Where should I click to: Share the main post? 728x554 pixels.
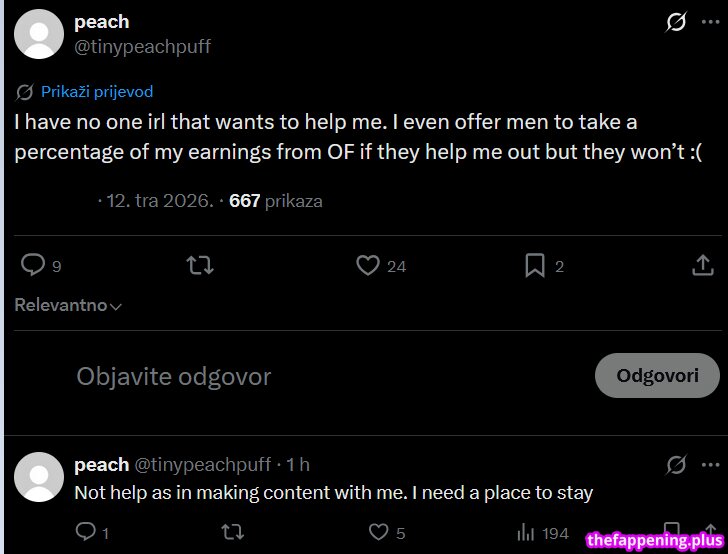[x=703, y=265]
